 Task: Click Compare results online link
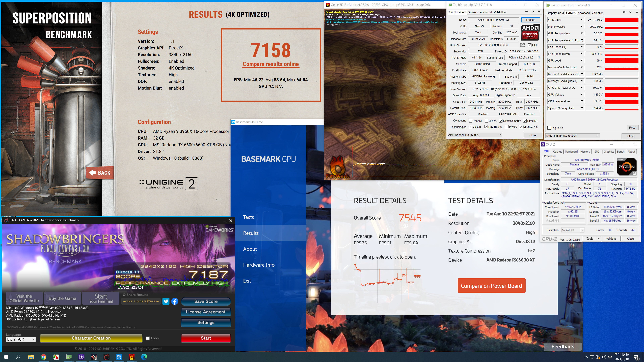271,64
